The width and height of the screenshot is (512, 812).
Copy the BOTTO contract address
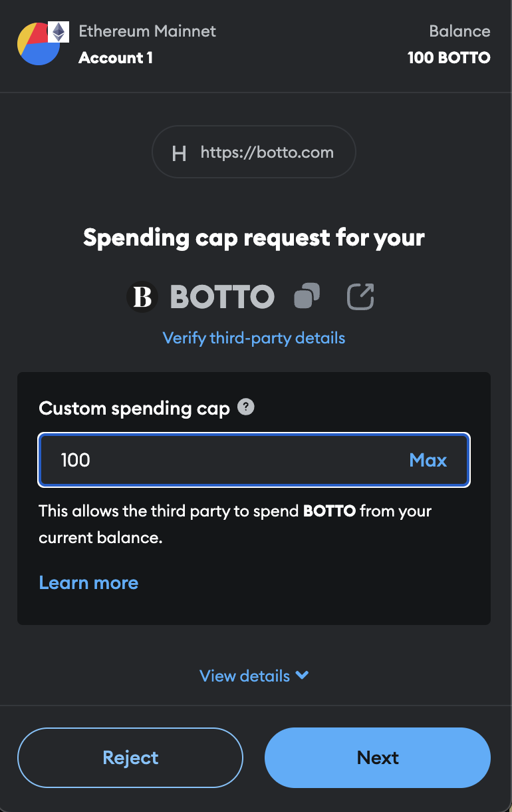click(x=307, y=296)
